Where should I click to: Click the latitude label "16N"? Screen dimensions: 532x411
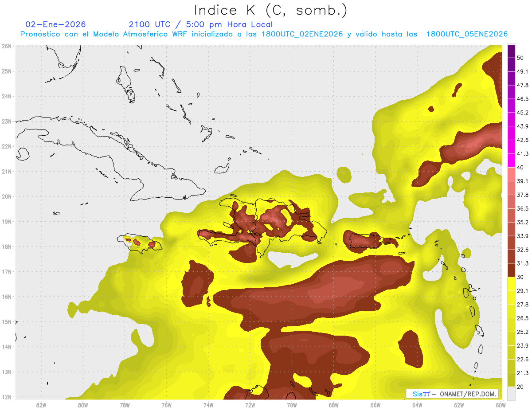pyautogui.click(x=7, y=297)
